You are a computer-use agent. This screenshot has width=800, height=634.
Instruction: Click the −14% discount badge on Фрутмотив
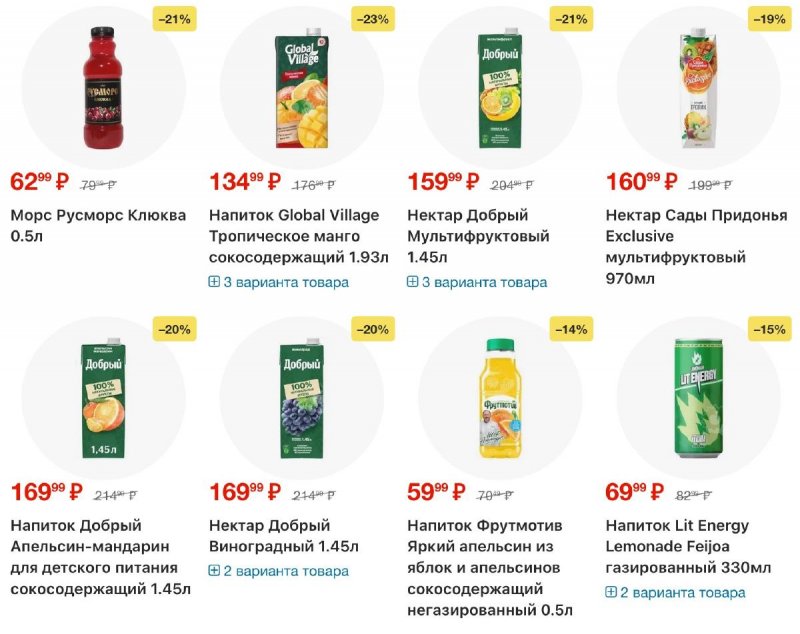pos(570,328)
